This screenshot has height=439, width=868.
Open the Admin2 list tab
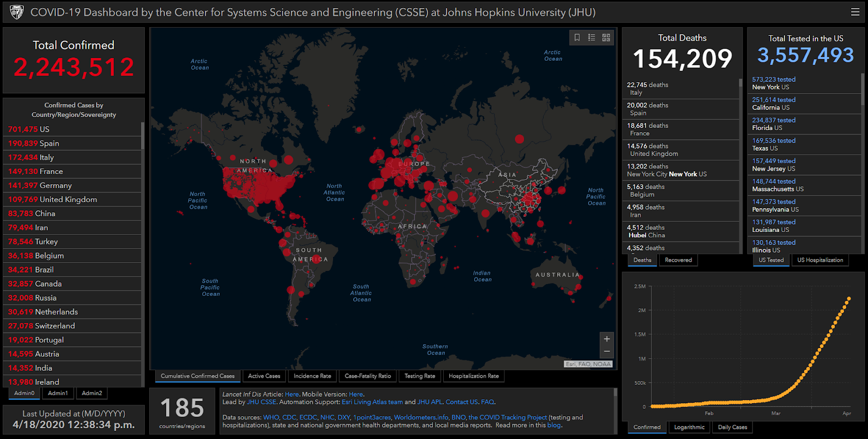[x=92, y=393]
